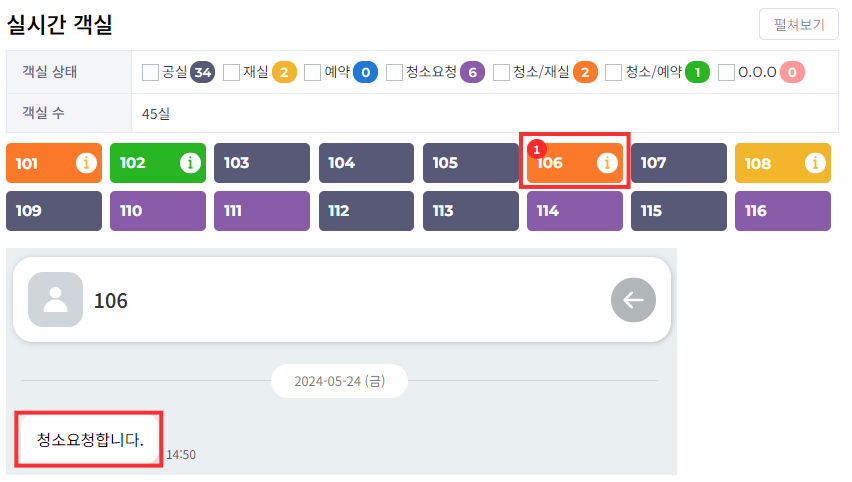Click the 청소요청합니다. chat message
Viewport: 852px width, 482px height.
tap(90, 439)
